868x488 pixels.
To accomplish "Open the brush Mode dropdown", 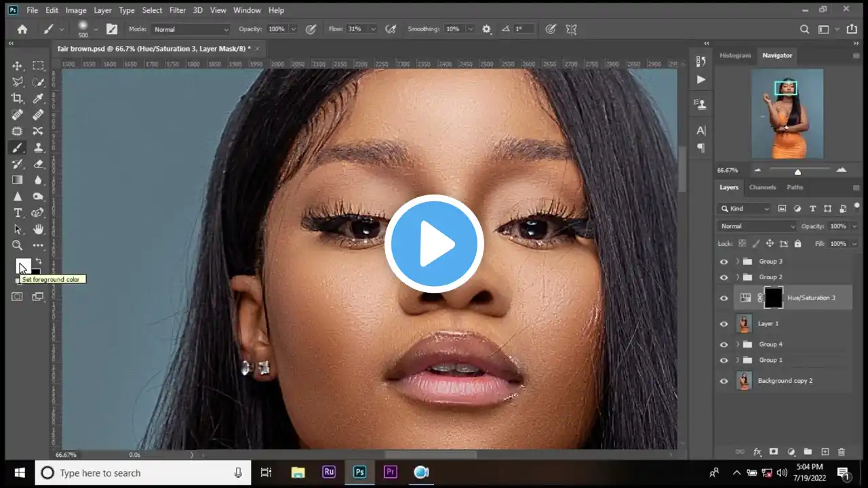I will pyautogui.click(x=191, y=29).
